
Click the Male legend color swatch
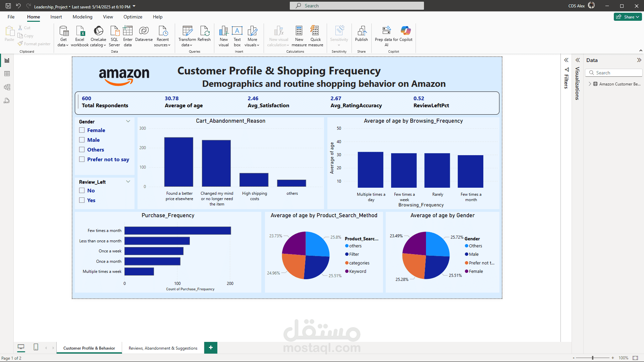[467, 254]
